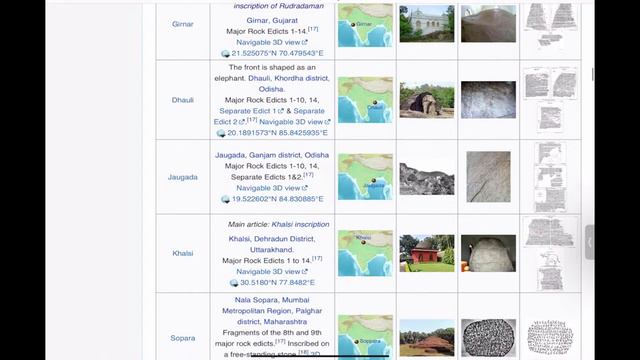
Task: Open Dhauli's Navigable 3D view link
Action: click(x=295, y=122)
